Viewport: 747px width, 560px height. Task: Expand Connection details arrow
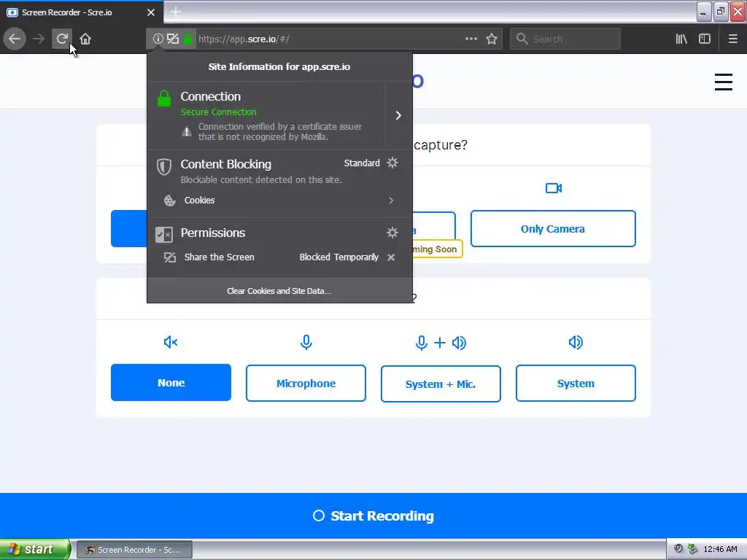[x=398, y=116]
